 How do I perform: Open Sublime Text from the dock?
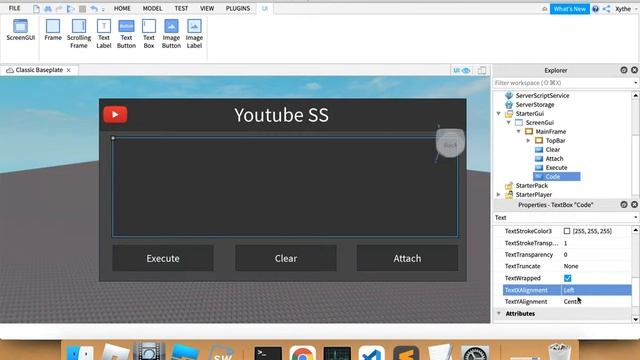click(x=406, y=353)
